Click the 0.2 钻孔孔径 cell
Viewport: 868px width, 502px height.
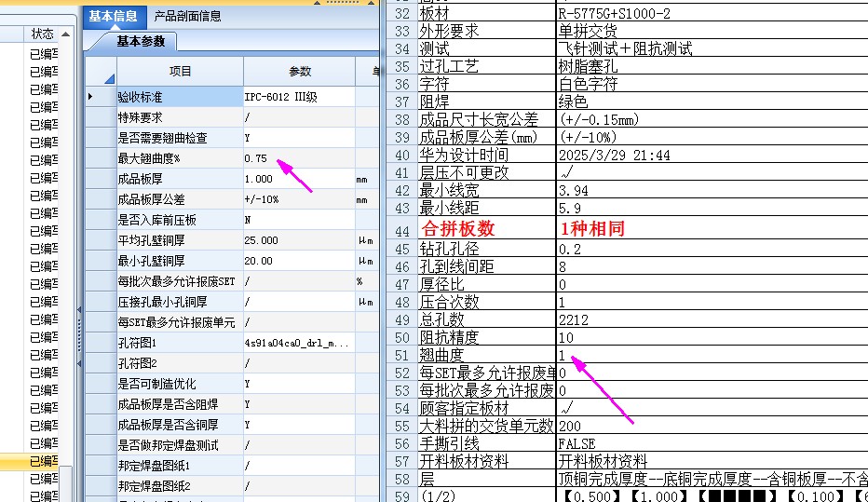click(712, 249)
